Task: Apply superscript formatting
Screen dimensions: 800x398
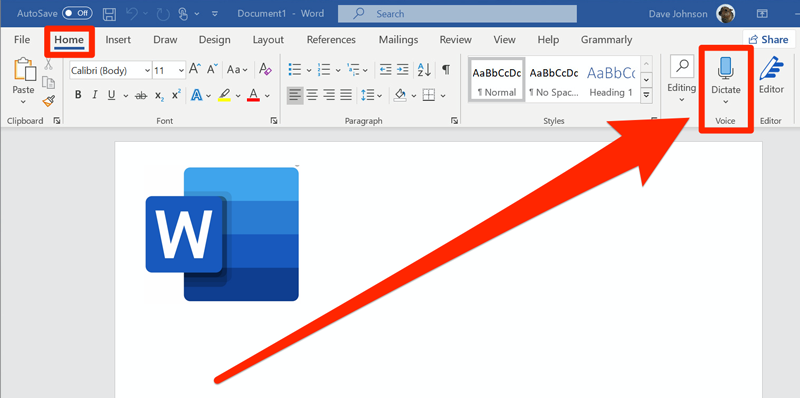Action: [x=176, y=95]
